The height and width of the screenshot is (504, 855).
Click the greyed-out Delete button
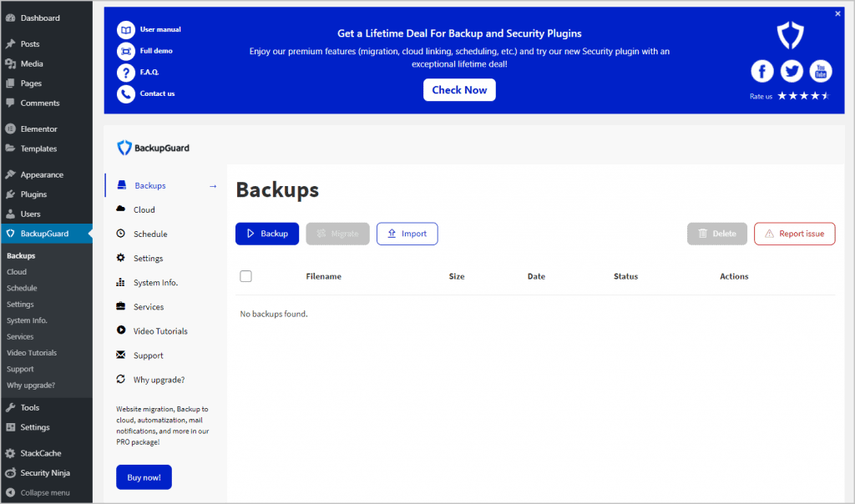(717, 234)
